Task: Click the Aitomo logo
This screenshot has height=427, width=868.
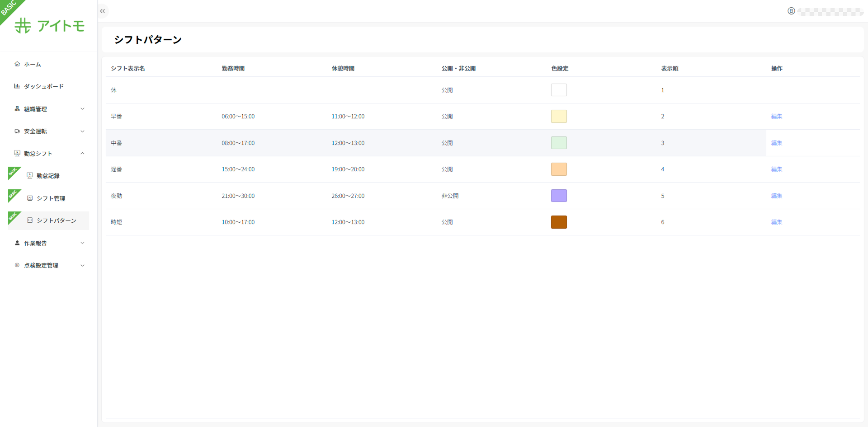Action: (x=50, y=26)
